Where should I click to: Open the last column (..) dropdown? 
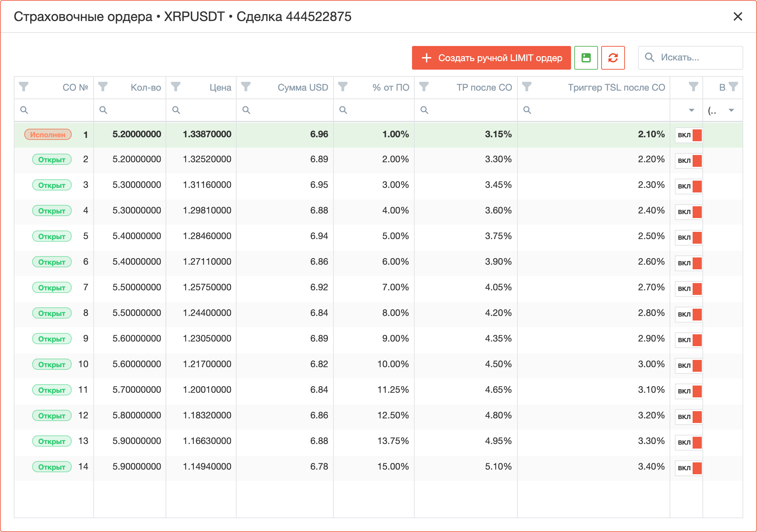coord(731,110)
